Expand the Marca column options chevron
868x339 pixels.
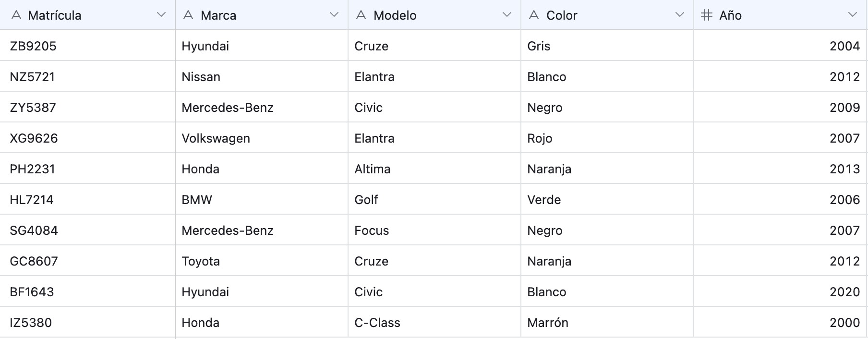pos(334,15)
